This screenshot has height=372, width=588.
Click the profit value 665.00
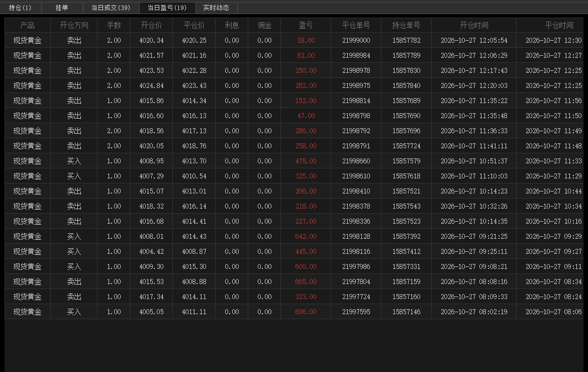pos(306,282)
